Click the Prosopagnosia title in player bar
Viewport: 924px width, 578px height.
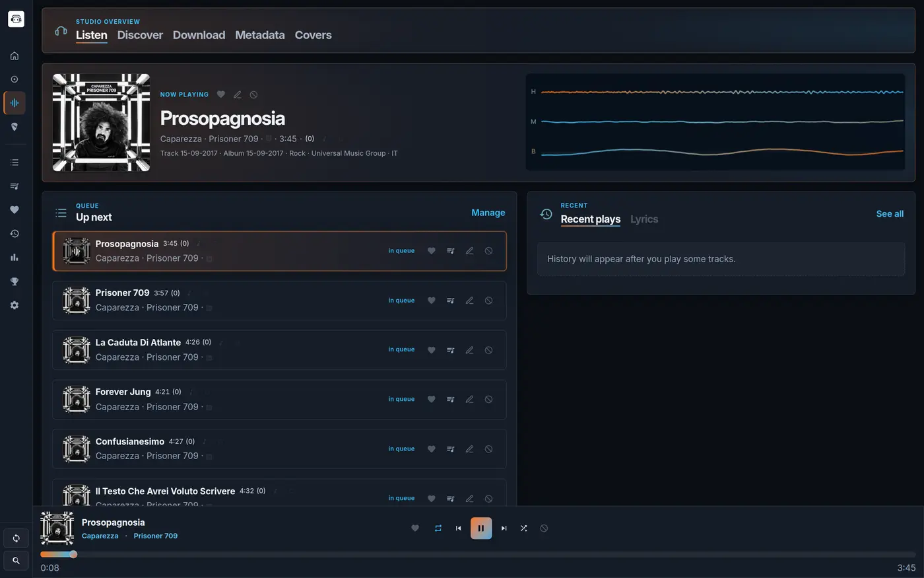click(x=114, y=523)
